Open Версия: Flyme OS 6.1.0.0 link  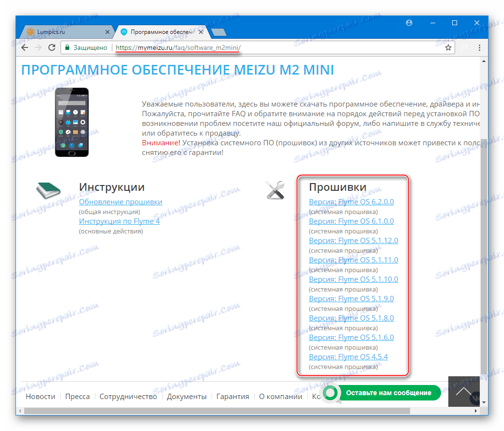[x=351, y=221]
